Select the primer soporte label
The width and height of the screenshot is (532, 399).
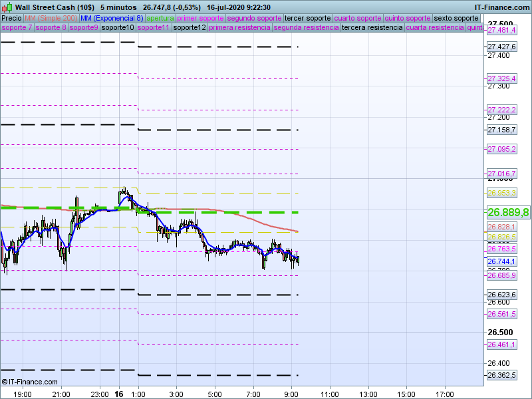point(201,18)
